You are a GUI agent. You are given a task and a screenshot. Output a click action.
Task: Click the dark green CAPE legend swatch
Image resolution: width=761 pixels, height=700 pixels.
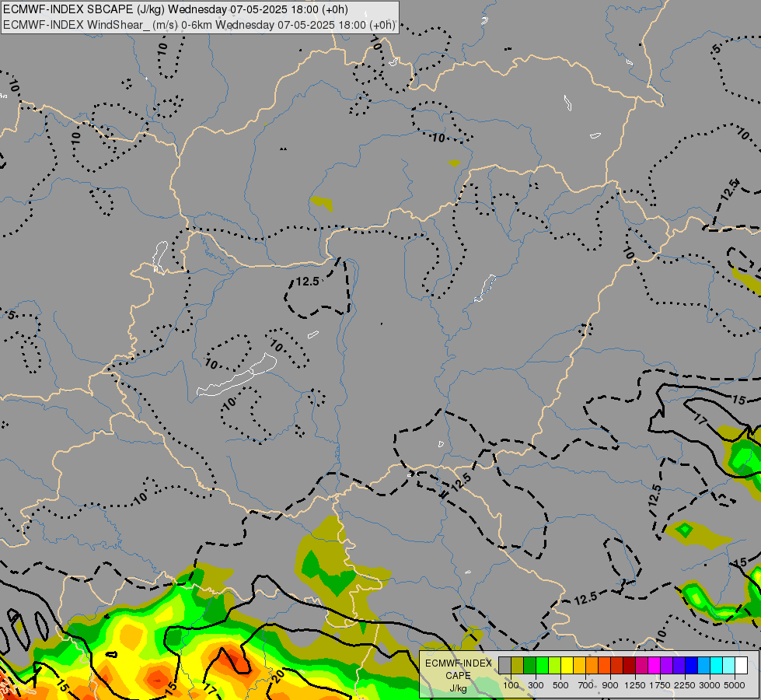[x=530, y=665]
